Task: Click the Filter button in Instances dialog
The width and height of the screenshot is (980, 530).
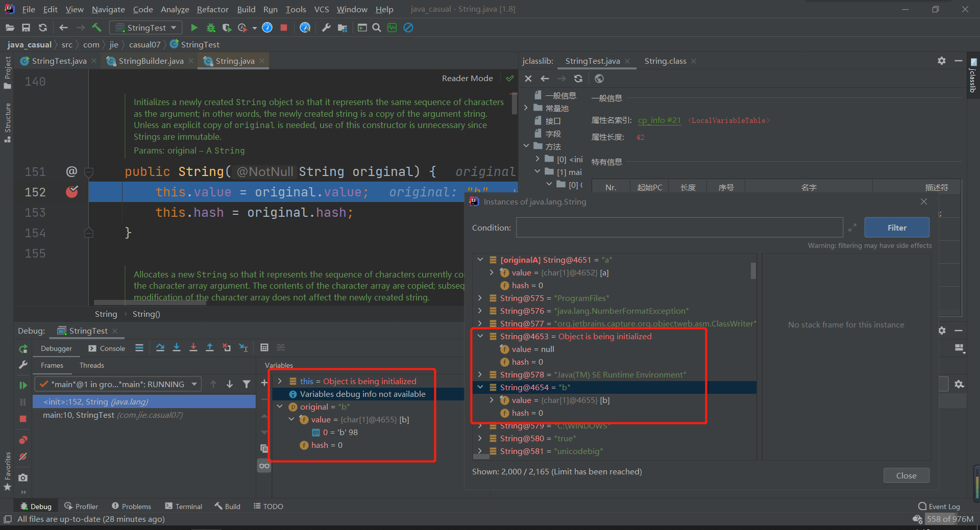Action: (x=897, y=228)
